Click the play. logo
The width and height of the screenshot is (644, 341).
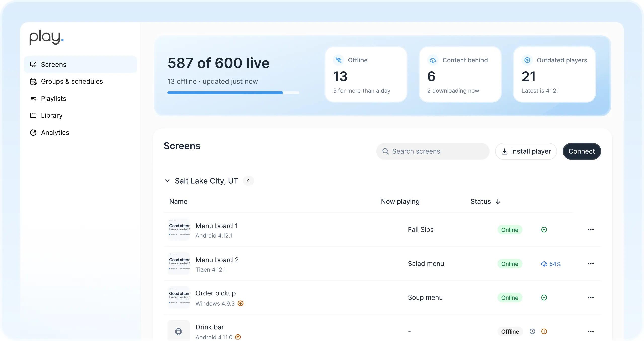click(47, 37)
